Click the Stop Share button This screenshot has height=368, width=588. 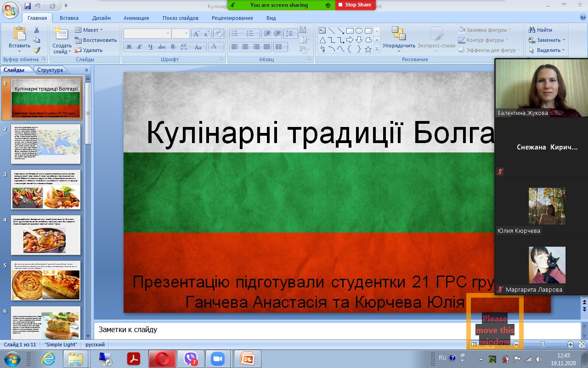[355, 5]
